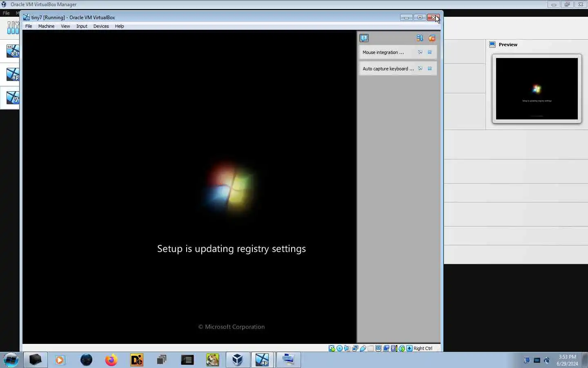Open the View menu
The width and height of the screenshot is (588, 368).
point(65,26)
